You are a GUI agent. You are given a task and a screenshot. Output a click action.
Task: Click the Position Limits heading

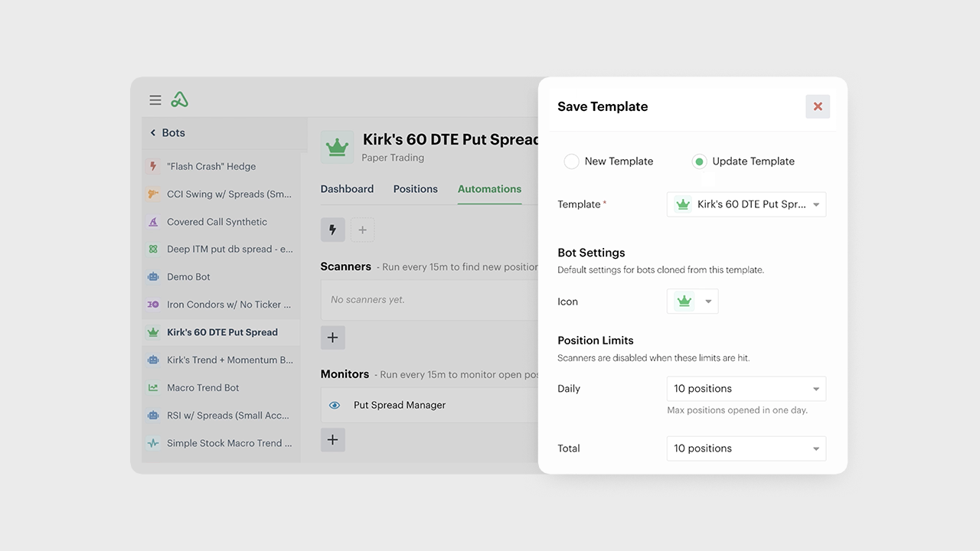[596, 341]
